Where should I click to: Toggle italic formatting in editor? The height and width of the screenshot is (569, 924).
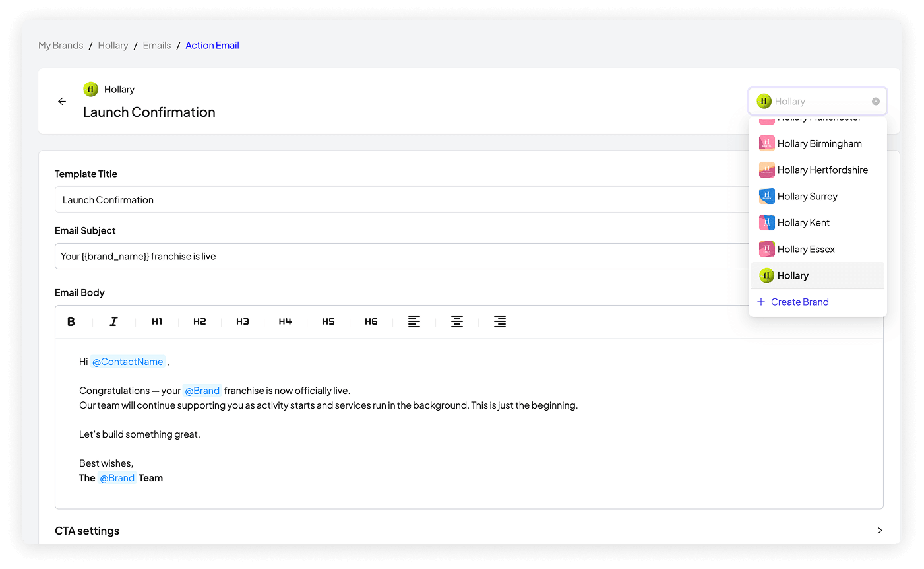coord(113,321)
